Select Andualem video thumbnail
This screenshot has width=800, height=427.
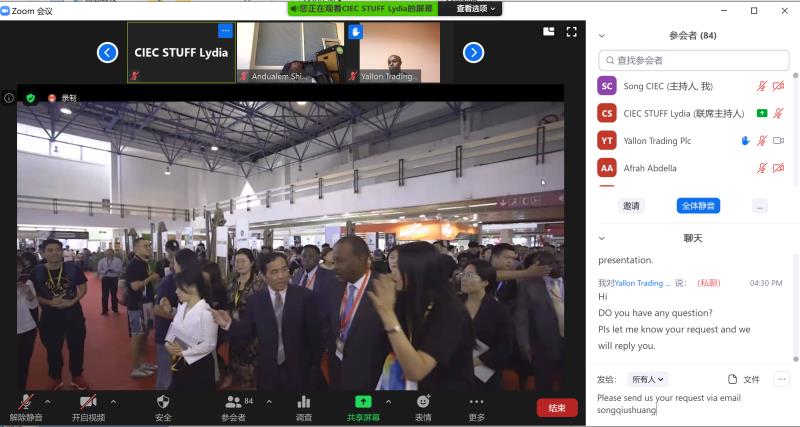[290, 52]
